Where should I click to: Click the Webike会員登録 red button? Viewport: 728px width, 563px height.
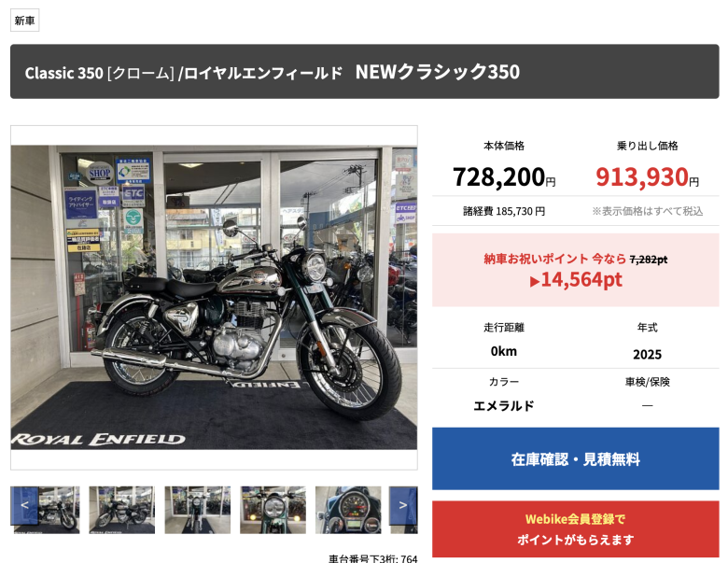(576, 529)
